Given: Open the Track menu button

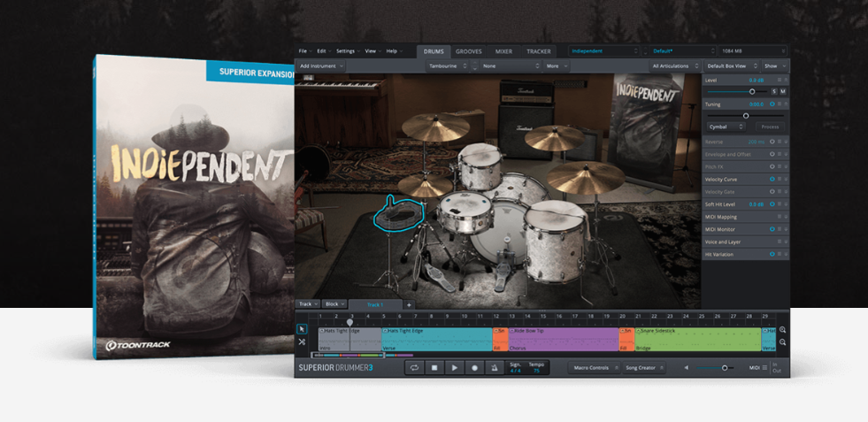Looking at the screenshot, I should (x=308, y=304).
